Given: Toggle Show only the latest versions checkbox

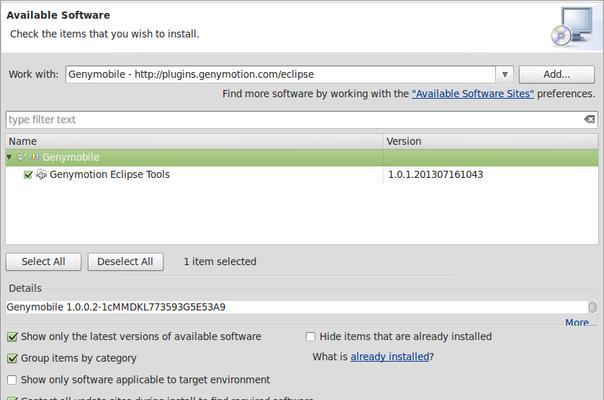Looking at the screenshot, I should tap(12, 337).
